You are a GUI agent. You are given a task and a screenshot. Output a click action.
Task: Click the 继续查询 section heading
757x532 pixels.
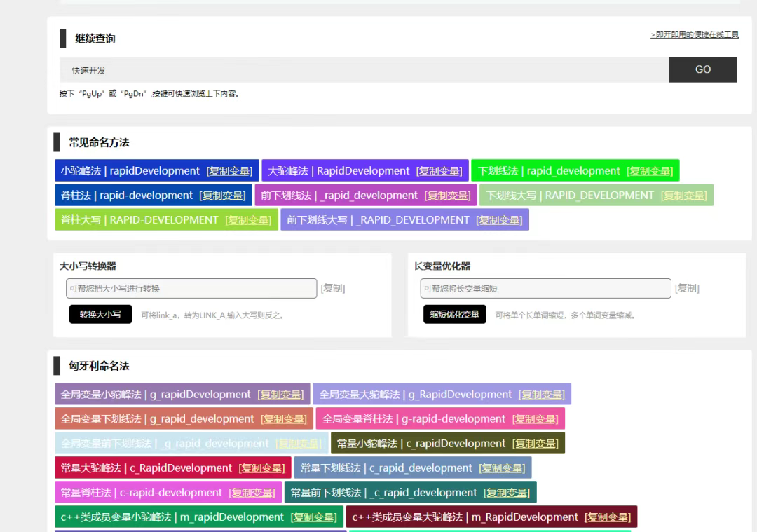[x=95, y=39]
